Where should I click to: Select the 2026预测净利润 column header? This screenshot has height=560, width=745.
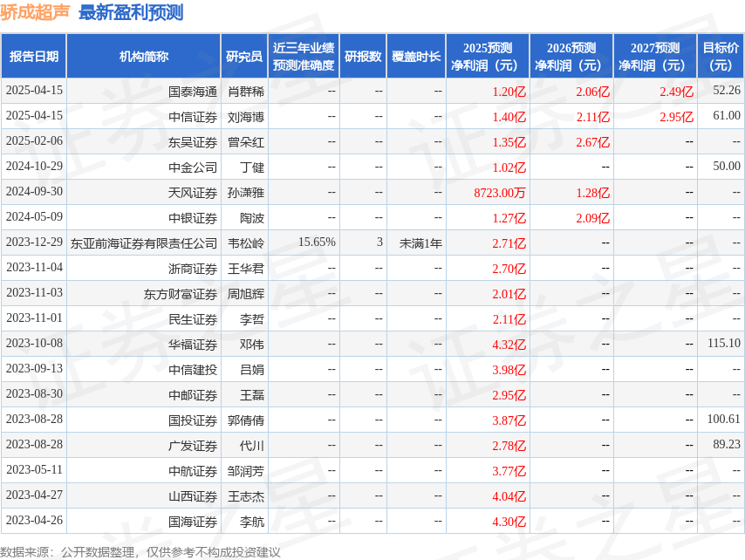[571, 56]
